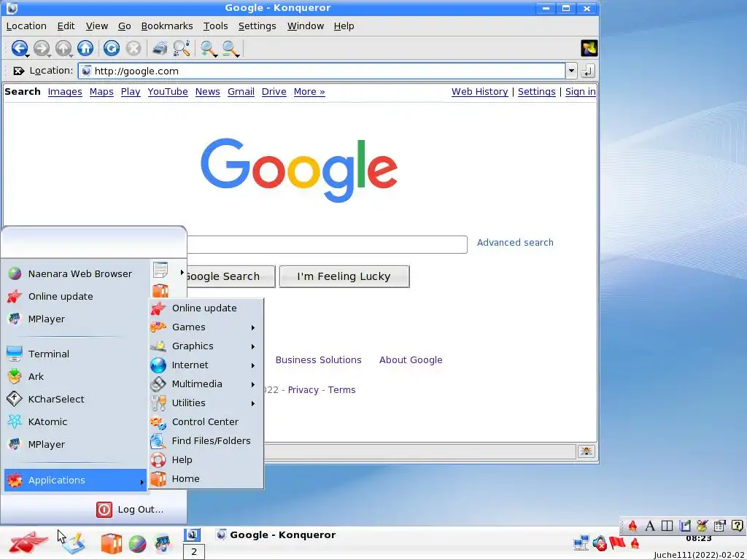Select Terminal in the start menu
The width and height of the screenshot is (747, 560).
click(75, 354)
